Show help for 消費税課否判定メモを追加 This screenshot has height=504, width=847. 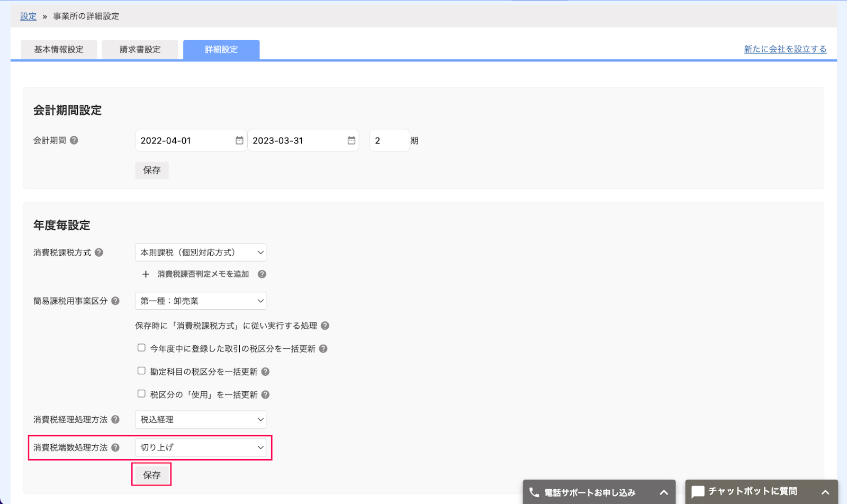tap(262, 274)
